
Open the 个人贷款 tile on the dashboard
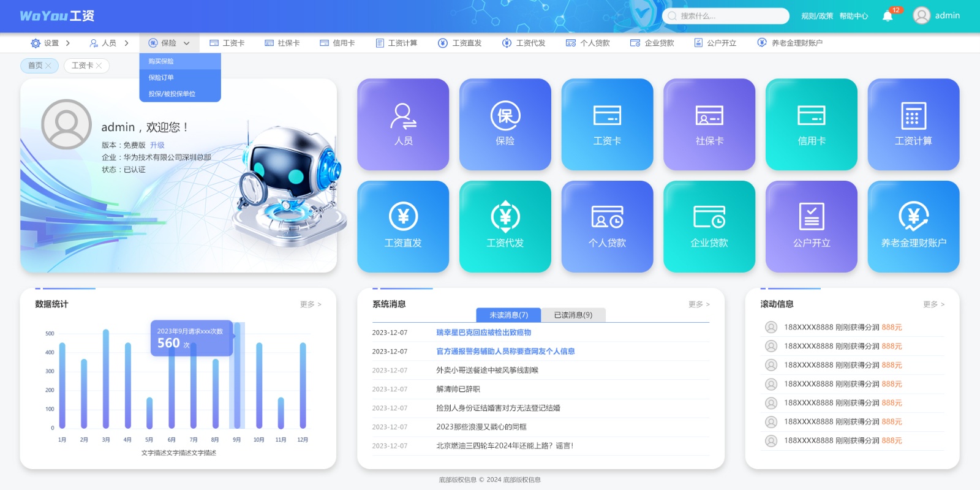[607, 227]
